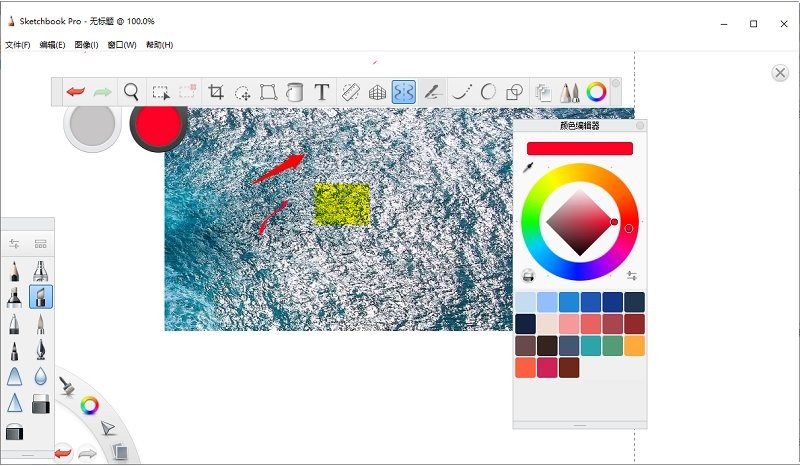Select the rectangular Selection tool
The height and width of the screenshot is (466, 800).
pos(161,92)
